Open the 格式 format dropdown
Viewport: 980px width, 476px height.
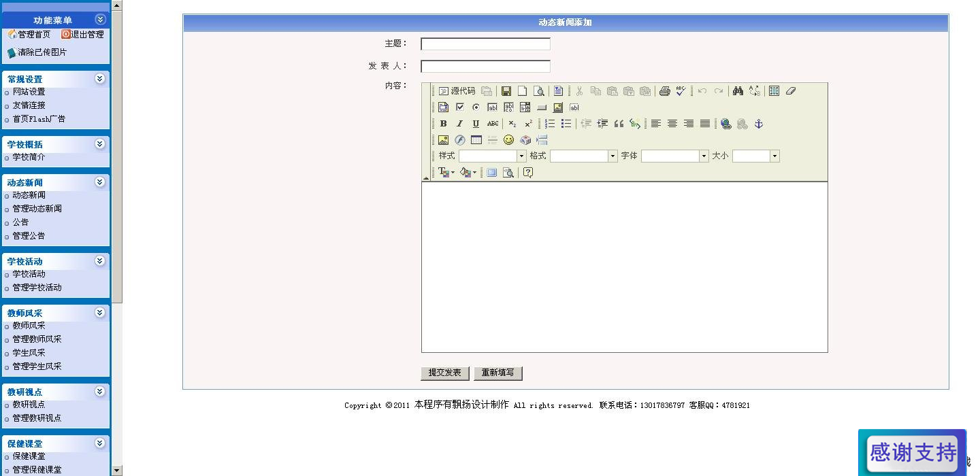[584, 156]
